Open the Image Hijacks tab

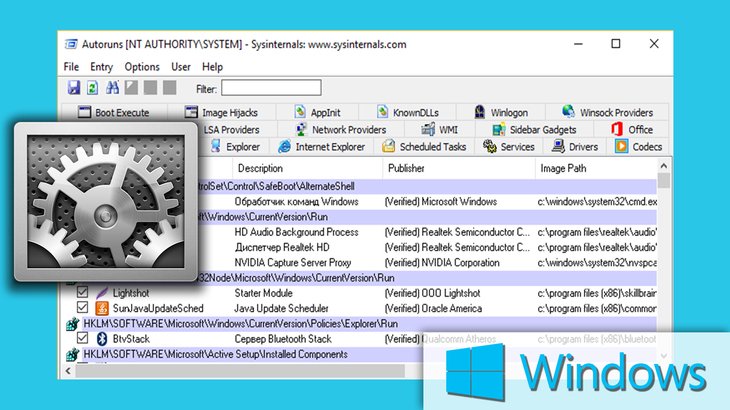pyautogui.click(x=221, y=113)
